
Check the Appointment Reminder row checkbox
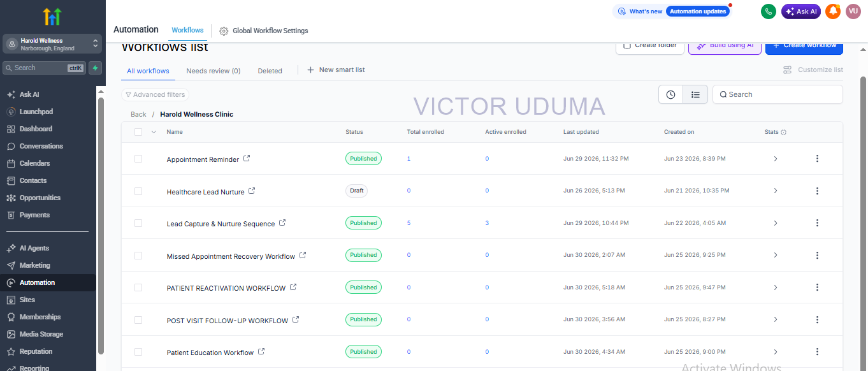138,159
